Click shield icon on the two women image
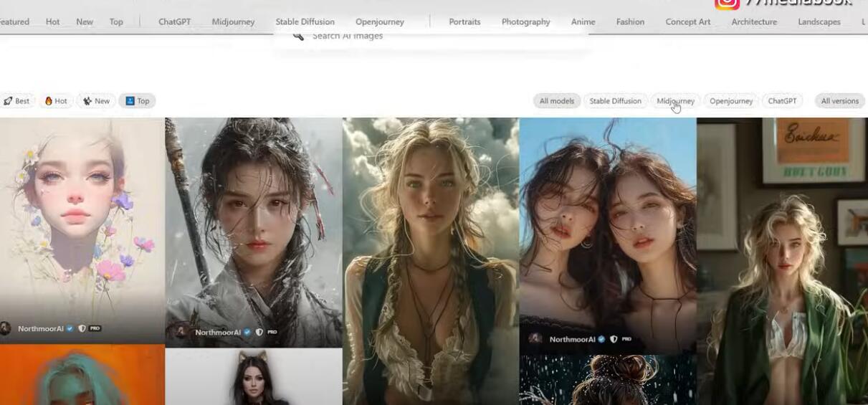Screen dimensions: 868x405 point(614,339)
